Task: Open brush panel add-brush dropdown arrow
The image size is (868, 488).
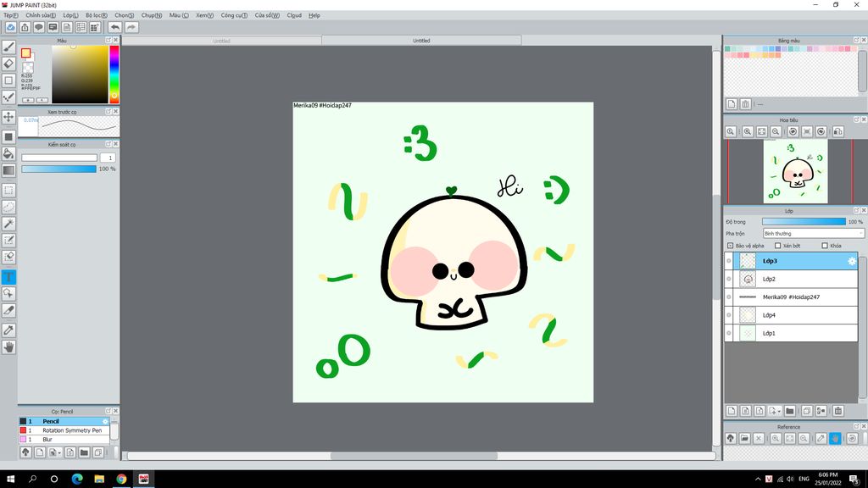Action: (58, 452)
